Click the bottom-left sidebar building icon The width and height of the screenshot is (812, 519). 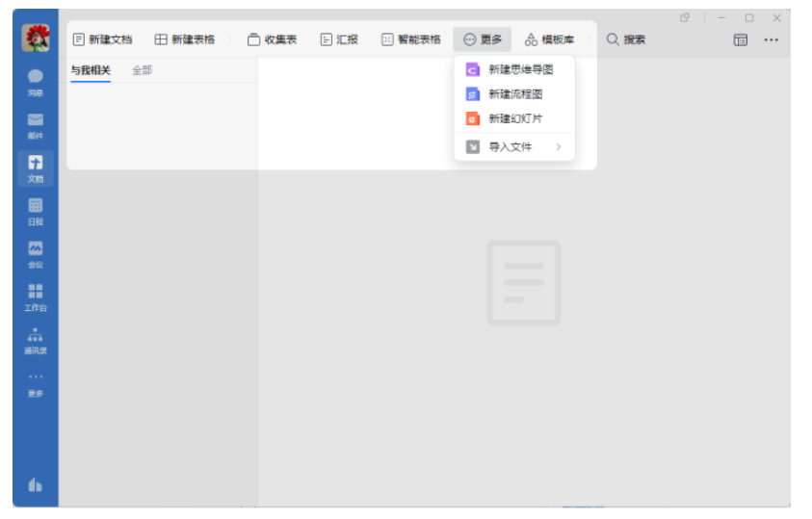point(36,485)
